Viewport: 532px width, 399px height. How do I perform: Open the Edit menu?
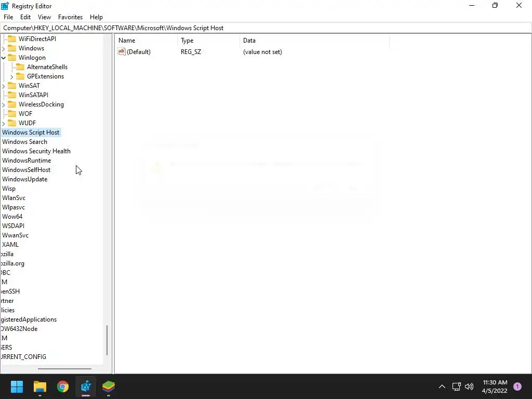click(x=25, y=17)
